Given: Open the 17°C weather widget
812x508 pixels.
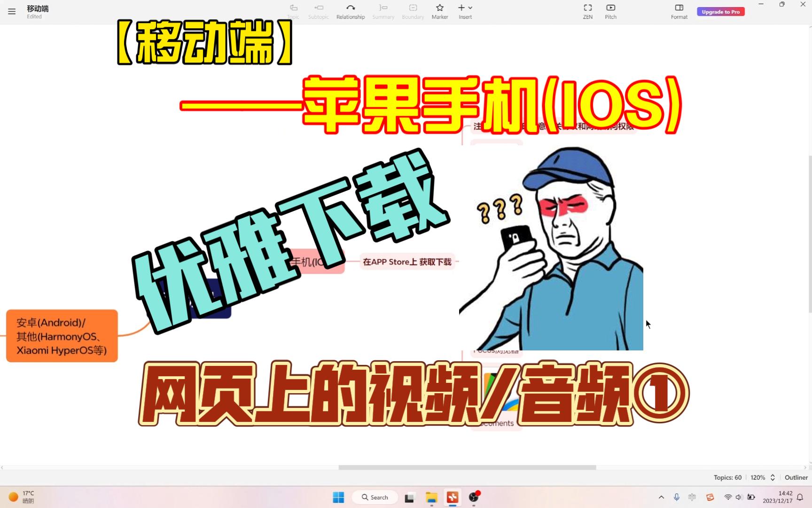Looking at the screenshot, I should (22, 497).
